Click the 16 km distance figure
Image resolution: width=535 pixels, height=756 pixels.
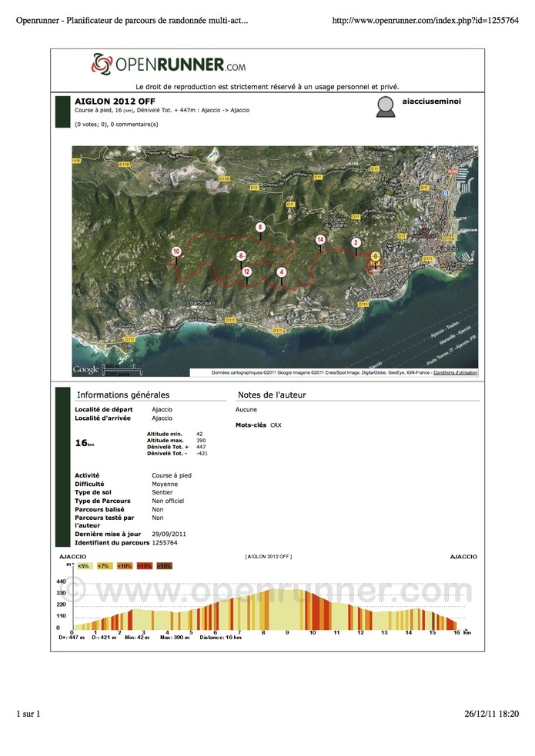coord(85,443)
